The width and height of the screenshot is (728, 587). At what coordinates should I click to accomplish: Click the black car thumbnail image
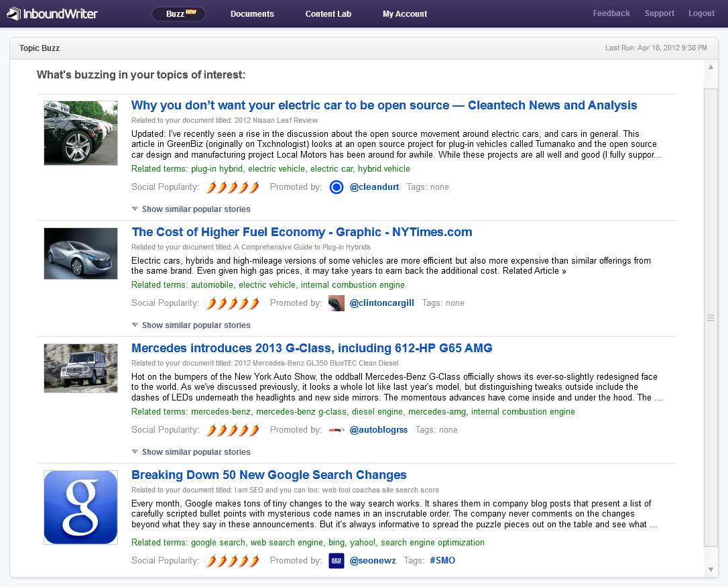(81, 133)
